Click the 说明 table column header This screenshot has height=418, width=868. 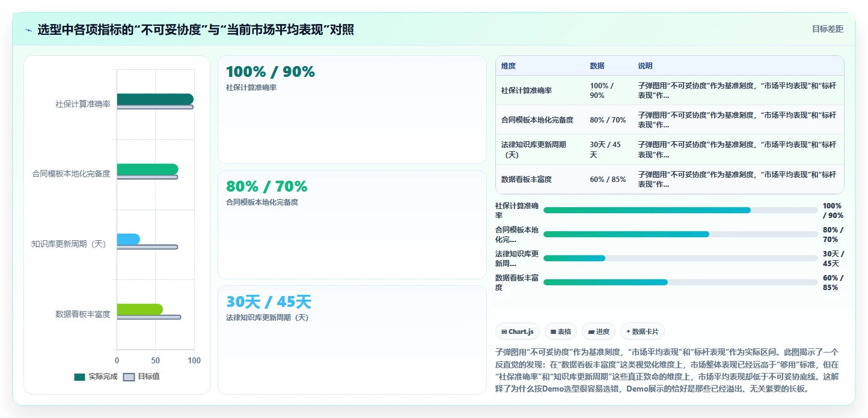coord(645,65)
